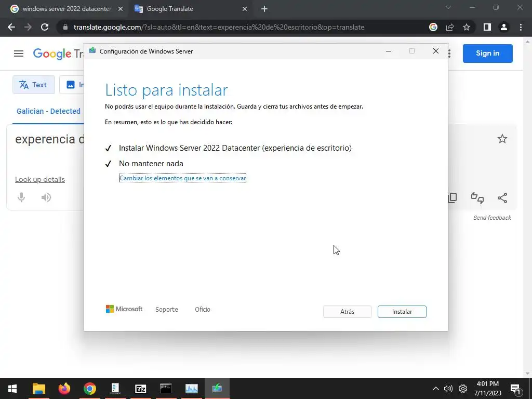The height and width of the screenshot is (399, 532).
Task: Open Command Prompt from taskbar
Action: [x=166, y=389]
